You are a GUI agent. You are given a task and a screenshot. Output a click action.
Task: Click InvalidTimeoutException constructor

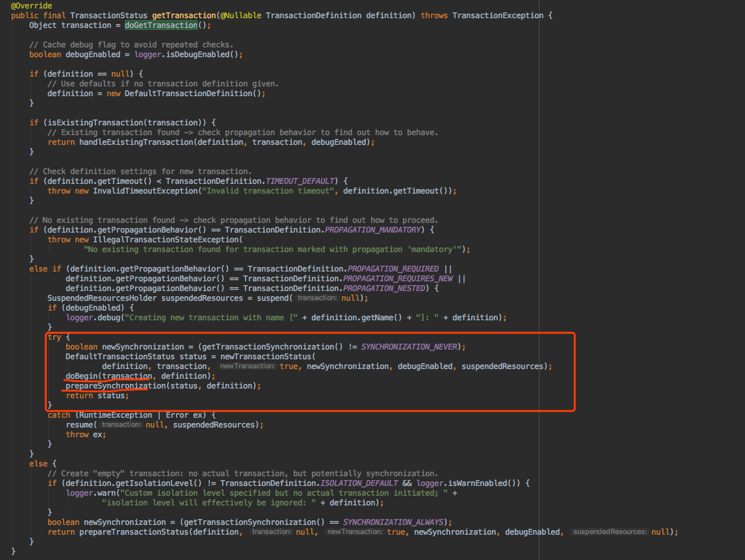click(146, 191)
